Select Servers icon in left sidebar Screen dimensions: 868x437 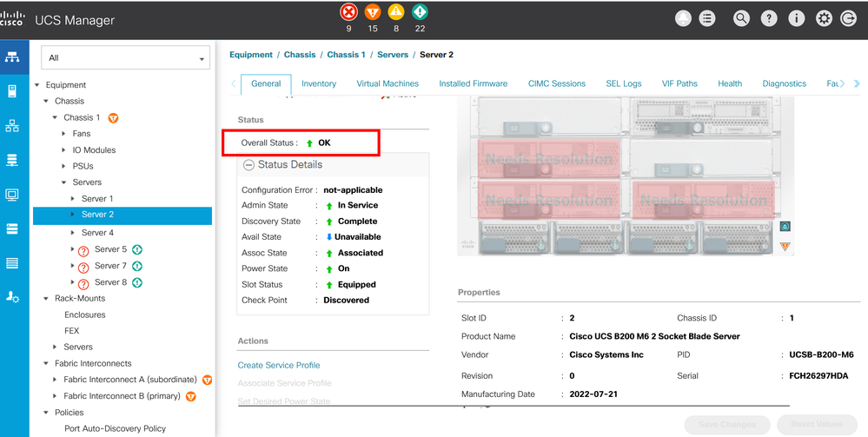(x=13, y=91)
